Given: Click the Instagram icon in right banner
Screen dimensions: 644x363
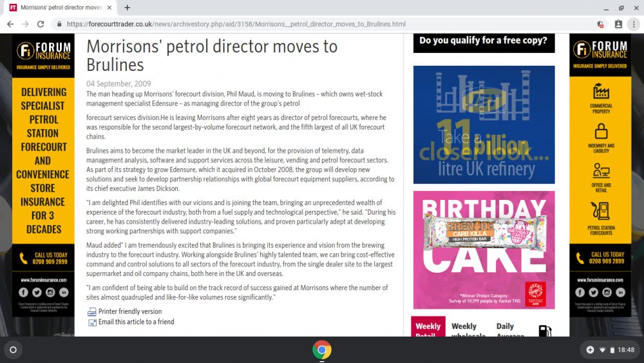Looking at the screenshot, I should coord(607,292).
